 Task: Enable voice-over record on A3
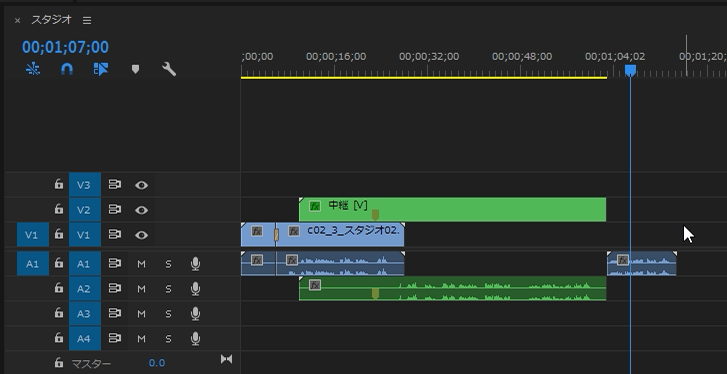pos(196,314)
